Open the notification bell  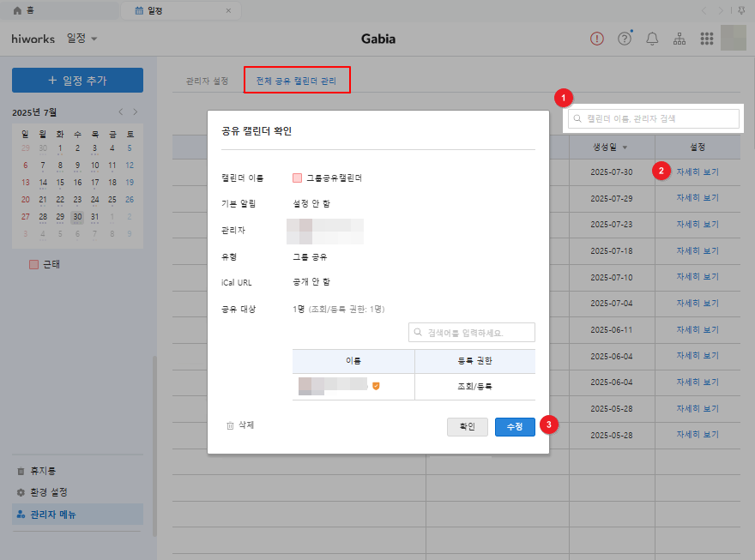point(652,39)
